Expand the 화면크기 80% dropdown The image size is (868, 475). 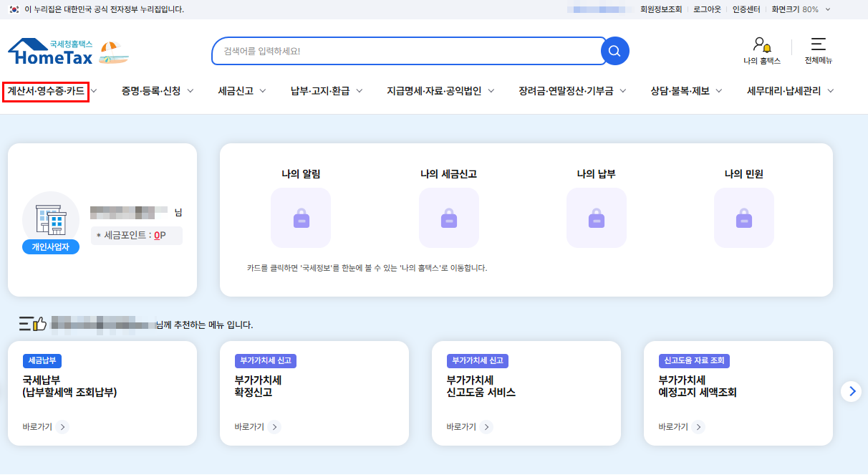click(x=801, y=9)
